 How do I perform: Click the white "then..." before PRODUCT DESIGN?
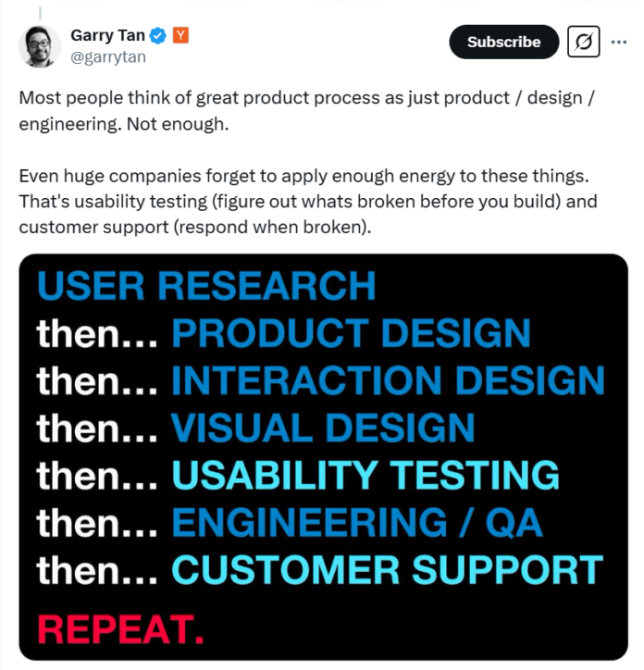[x=97, y=333]
